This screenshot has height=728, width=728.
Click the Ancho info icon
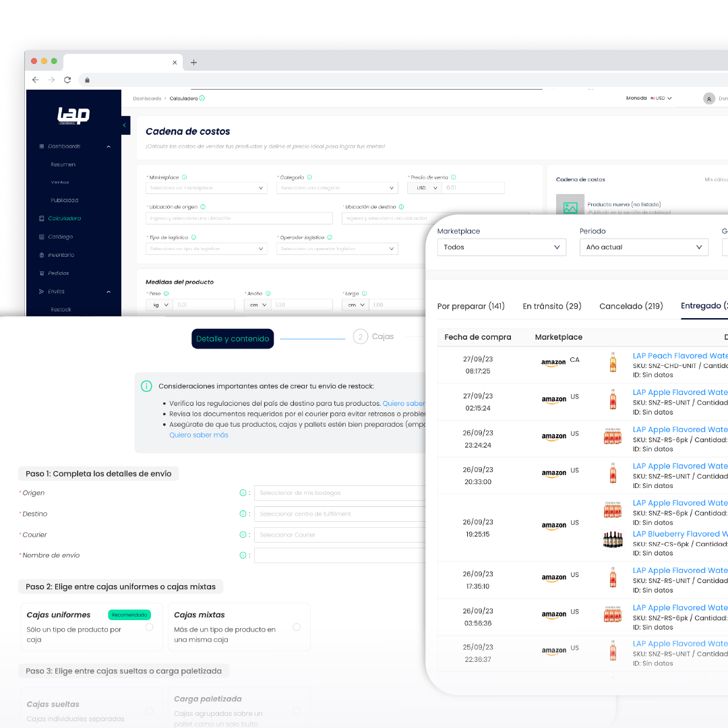(268, 293)
